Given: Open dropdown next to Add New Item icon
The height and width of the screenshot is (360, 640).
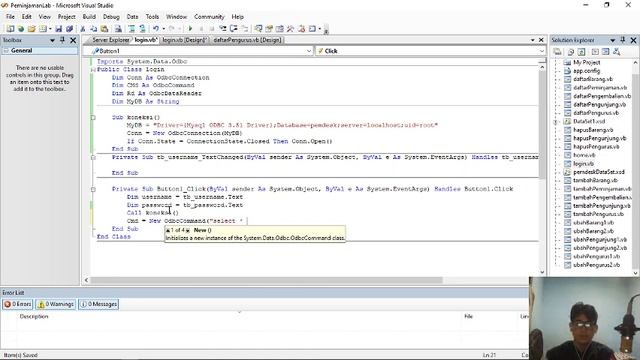Looking at the screenshot, I should click(50, 29).
